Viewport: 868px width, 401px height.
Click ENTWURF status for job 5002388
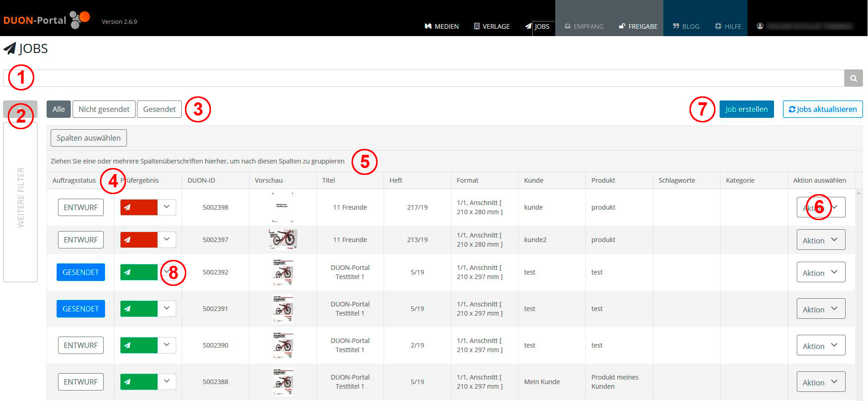81,382
